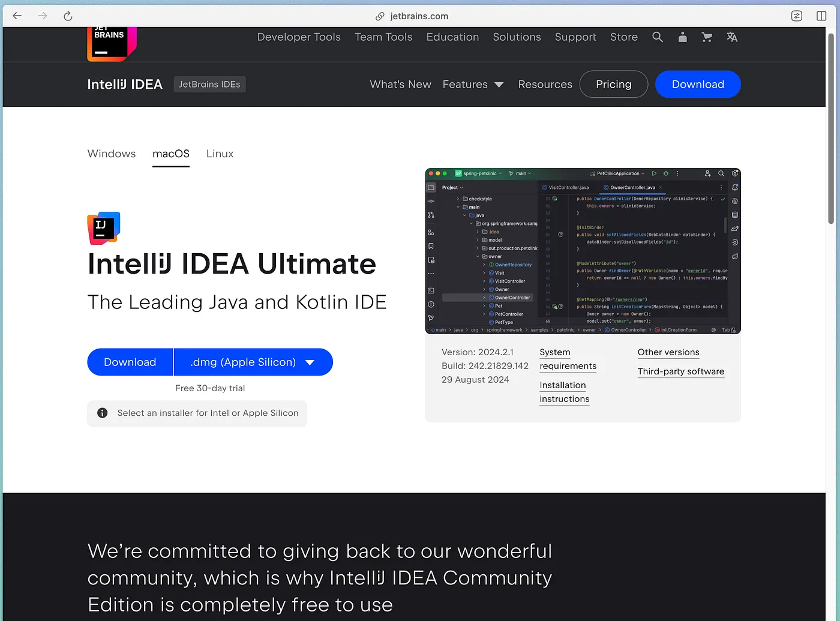Screen dimensions: 840x621
Task: Open Installation instructions
Action: pos(564,392)
